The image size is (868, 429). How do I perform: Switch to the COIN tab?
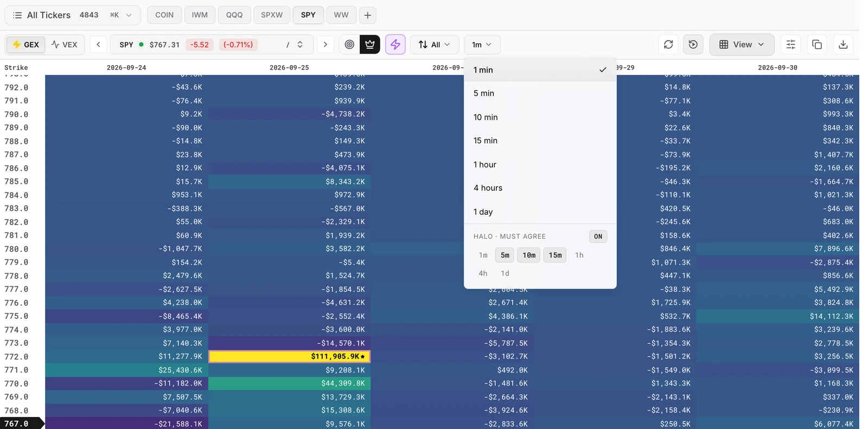point(164,15)
